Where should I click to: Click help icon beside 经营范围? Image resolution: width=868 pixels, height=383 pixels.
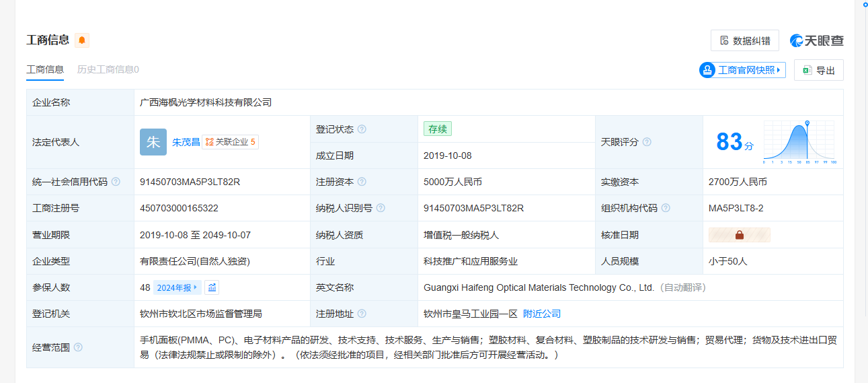tap(78, 347)
